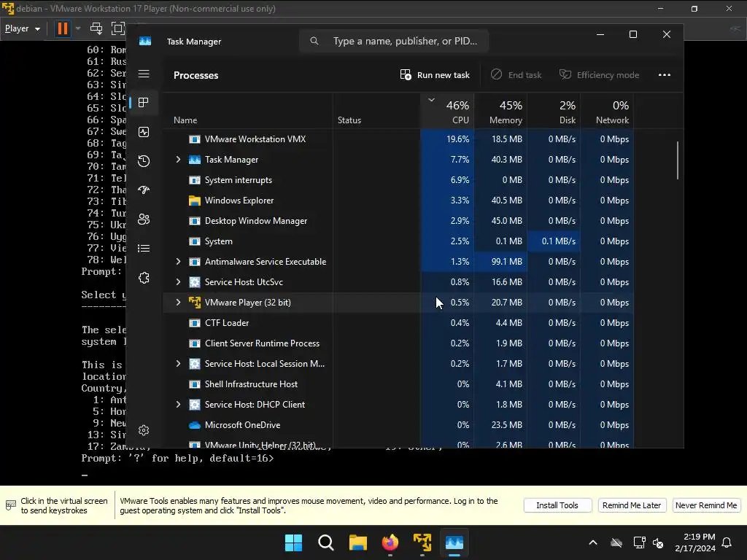747x560 pixels.
Task: Open Windows Start menu
Action: point(293,542)
